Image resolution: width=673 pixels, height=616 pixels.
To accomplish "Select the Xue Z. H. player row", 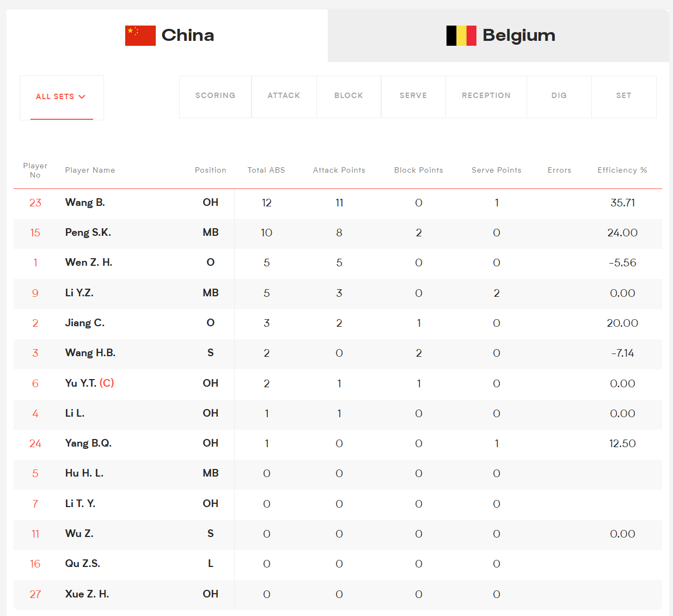I will (338, 594).
